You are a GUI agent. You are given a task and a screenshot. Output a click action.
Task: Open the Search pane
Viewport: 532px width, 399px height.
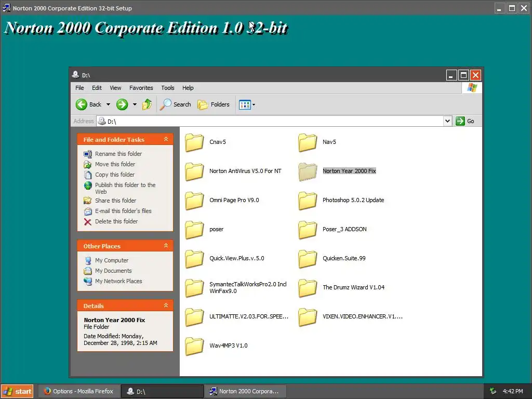176,104
